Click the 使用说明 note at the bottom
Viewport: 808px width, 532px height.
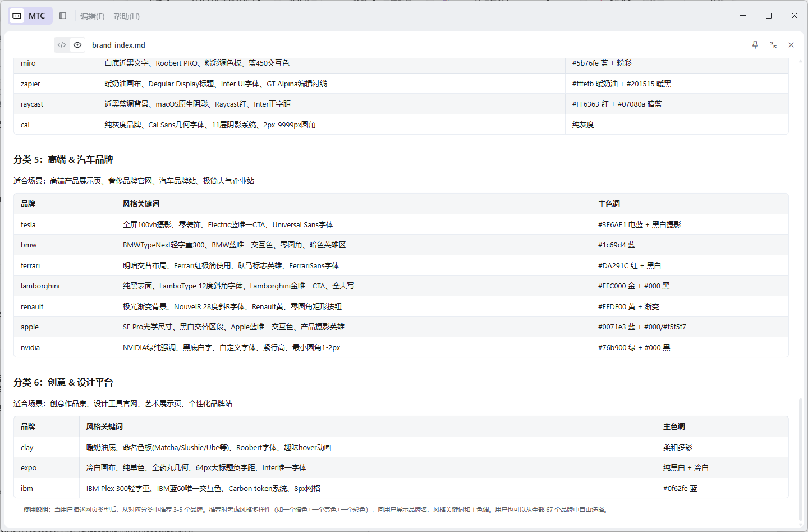click(x=316, y=510)
